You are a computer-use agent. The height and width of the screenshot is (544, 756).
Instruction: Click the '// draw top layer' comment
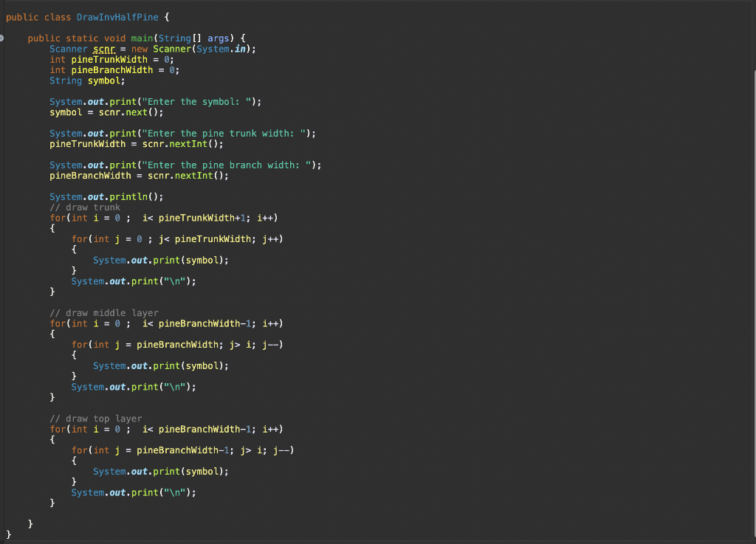96,419
